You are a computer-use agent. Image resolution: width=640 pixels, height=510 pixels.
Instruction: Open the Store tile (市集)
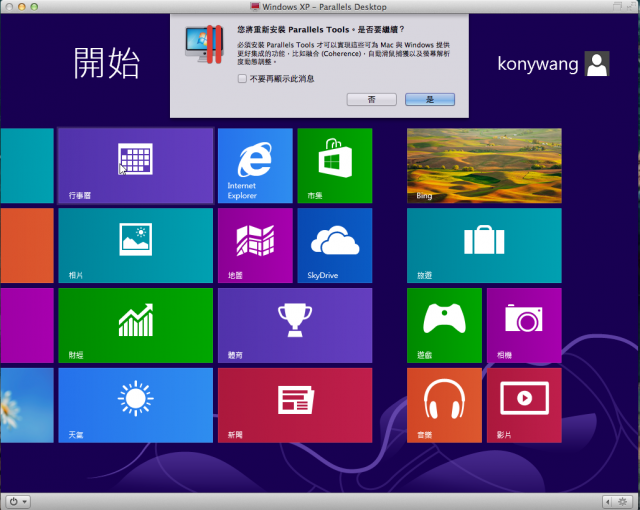pyautogui.click(x=335, y=166)
